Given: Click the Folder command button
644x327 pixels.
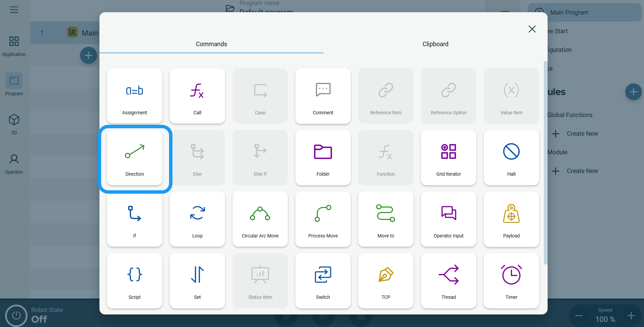Looking at the screenshot, I should [323, 158].
